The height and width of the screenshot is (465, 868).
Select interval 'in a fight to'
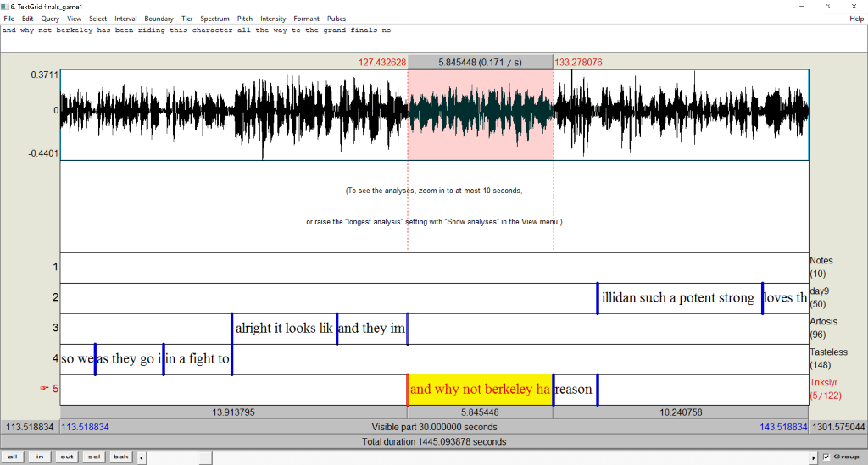point(198,359)
